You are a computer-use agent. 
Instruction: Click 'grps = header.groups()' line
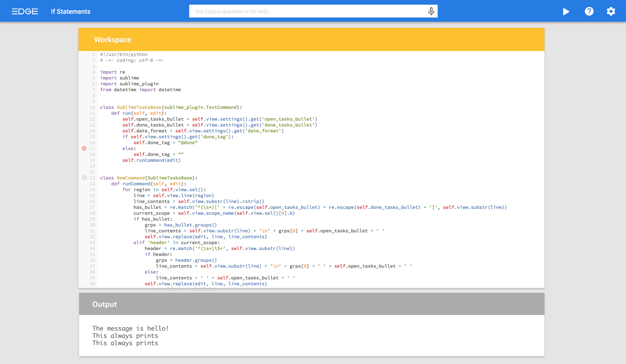coord(186,260)
